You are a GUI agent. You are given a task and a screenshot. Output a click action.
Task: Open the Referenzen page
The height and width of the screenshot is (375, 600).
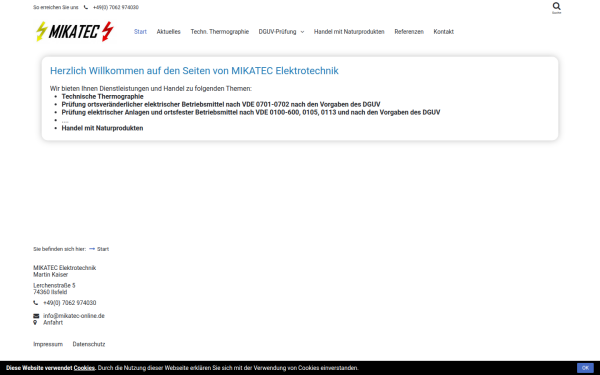tap(409, 32)
